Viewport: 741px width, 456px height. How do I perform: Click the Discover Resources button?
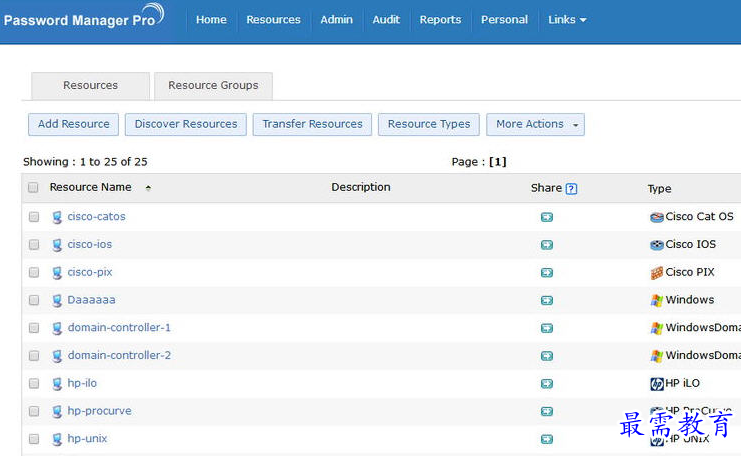point(186,124)
